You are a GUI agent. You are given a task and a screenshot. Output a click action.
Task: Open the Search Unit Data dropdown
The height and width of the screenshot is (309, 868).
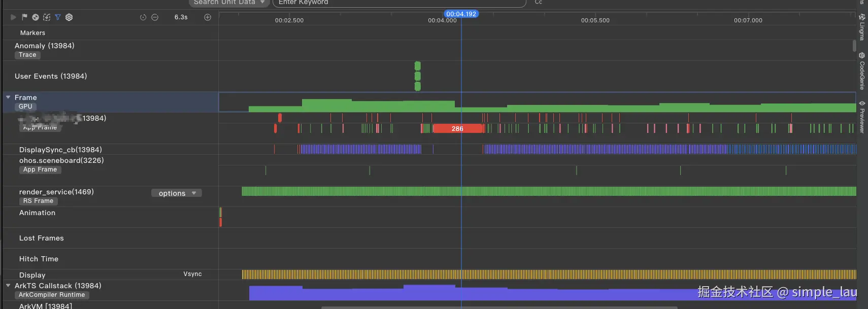click(229, 3)
